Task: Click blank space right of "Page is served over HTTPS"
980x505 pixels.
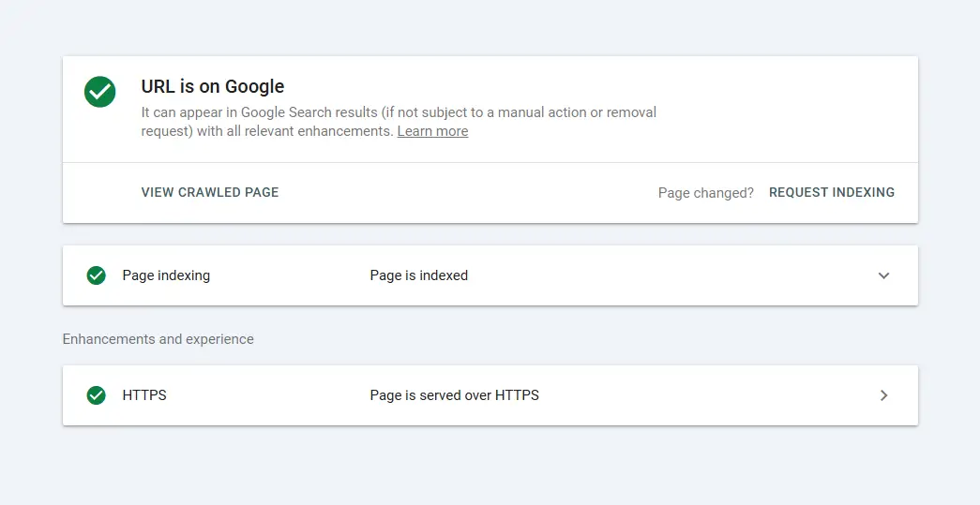Action: (x=703, y=395)
